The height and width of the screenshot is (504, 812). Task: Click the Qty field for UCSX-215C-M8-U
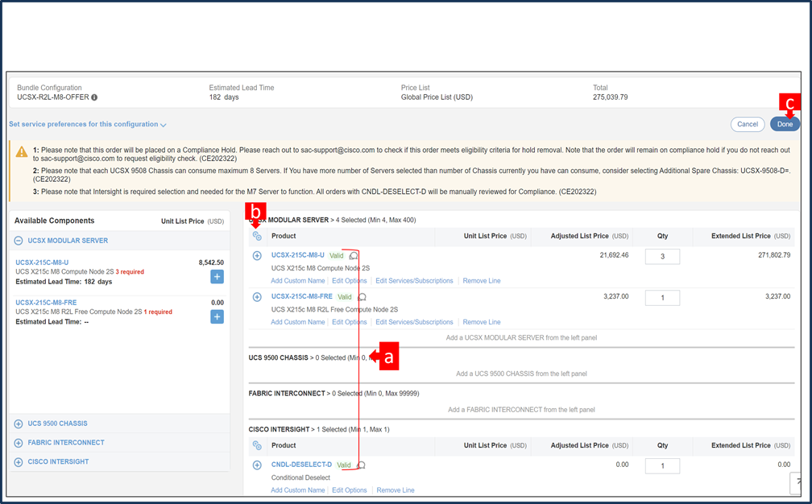pyautogui.click(x=662, y=257)
